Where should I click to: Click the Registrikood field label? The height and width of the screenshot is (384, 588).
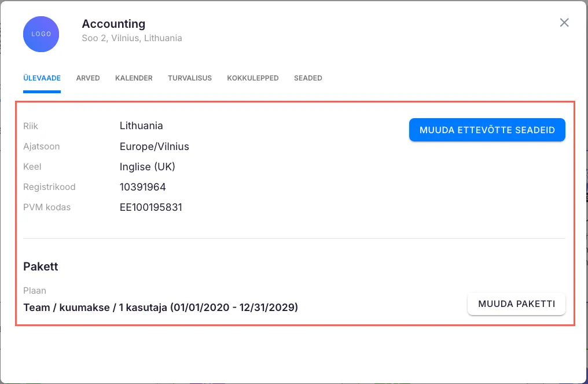pos(49,187)
